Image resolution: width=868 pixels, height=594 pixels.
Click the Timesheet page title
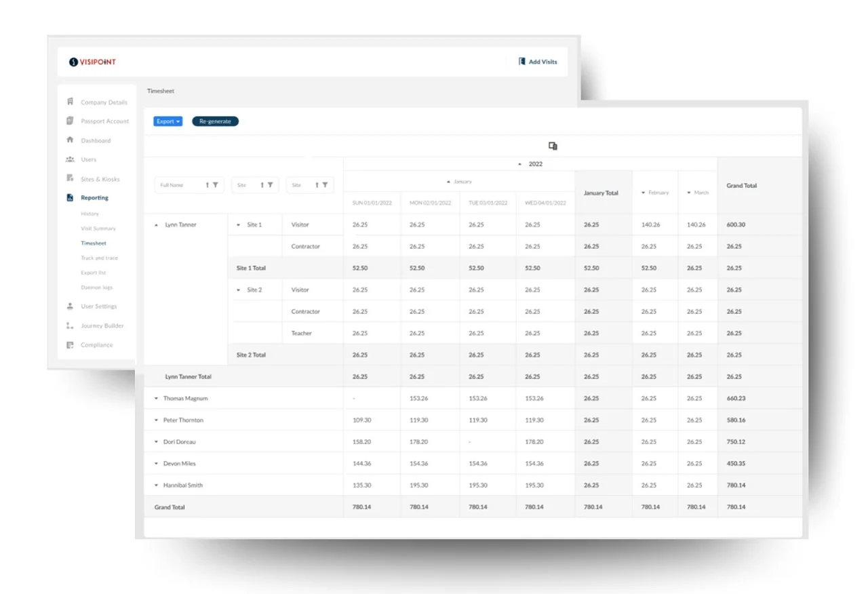[x=161, y=91]
